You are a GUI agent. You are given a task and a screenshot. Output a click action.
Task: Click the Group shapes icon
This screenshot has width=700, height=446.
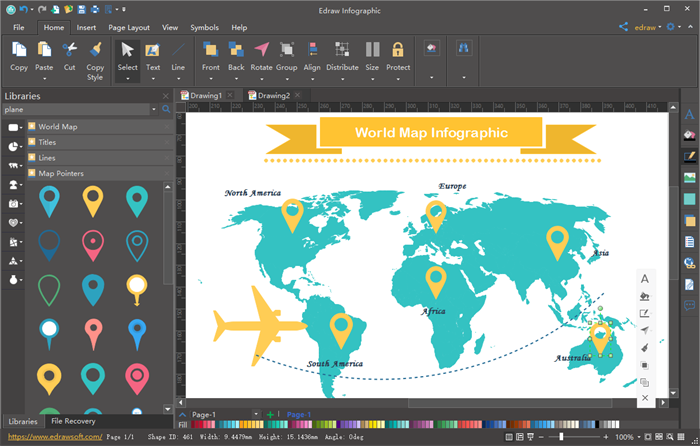[x=287, y=50]
